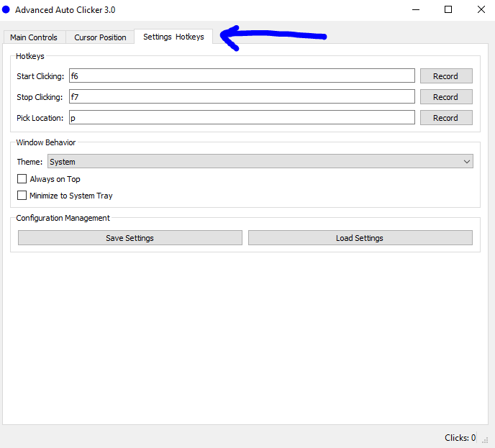
Task: Click the Start Clicking hotkey field
Action: coord(242,76)
